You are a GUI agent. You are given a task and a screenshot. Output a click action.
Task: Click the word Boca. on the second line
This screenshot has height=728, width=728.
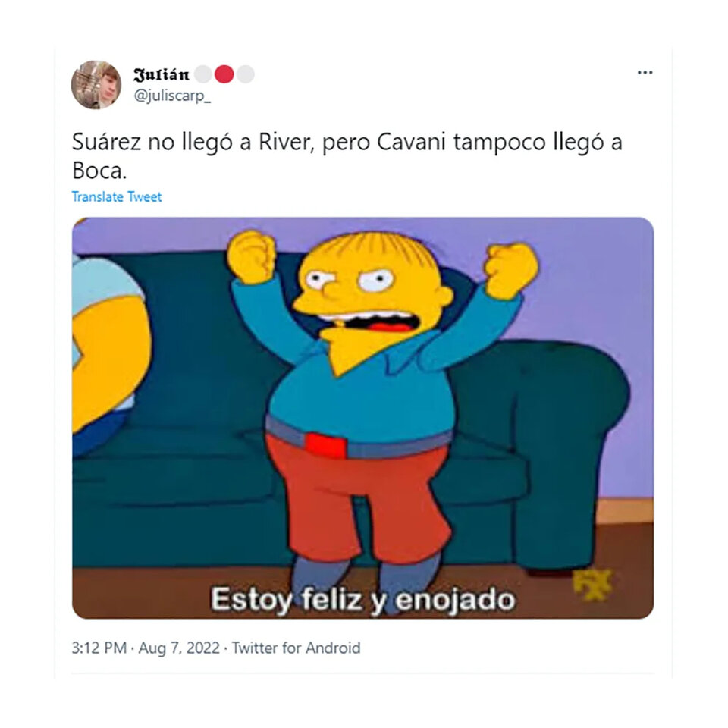point(99,171)
